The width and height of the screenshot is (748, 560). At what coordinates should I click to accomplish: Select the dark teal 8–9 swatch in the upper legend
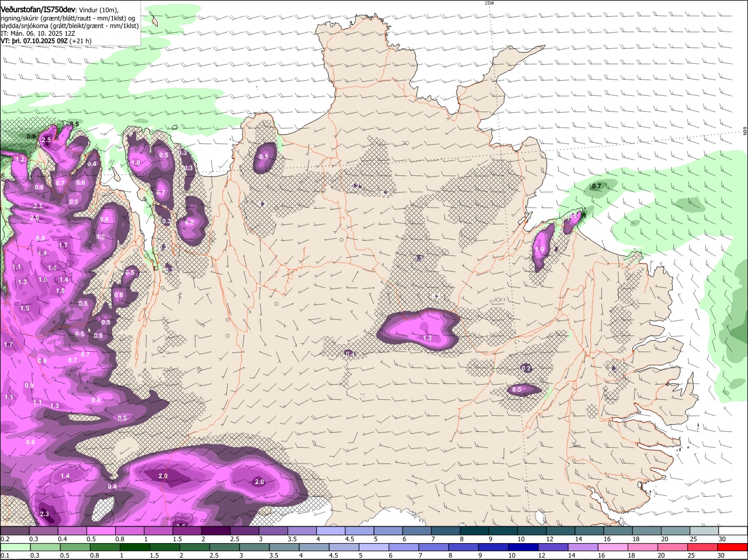pyautogui.click(x=475, y=530)
